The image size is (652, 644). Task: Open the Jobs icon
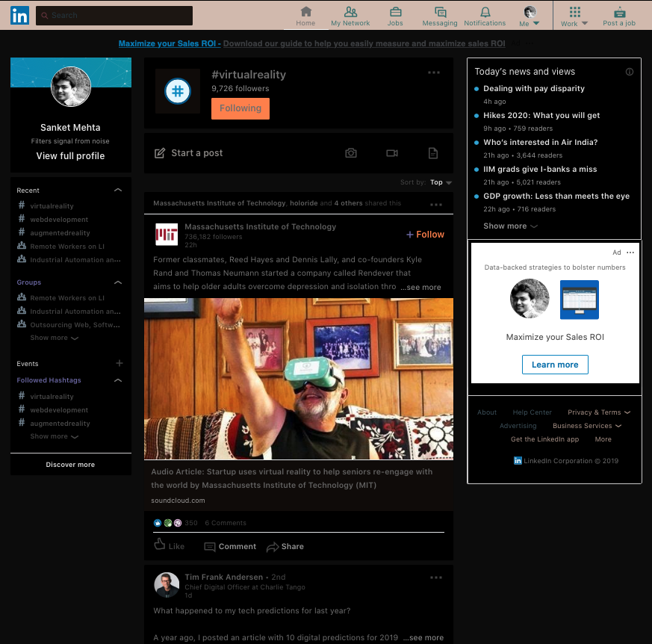pos(395,15)
